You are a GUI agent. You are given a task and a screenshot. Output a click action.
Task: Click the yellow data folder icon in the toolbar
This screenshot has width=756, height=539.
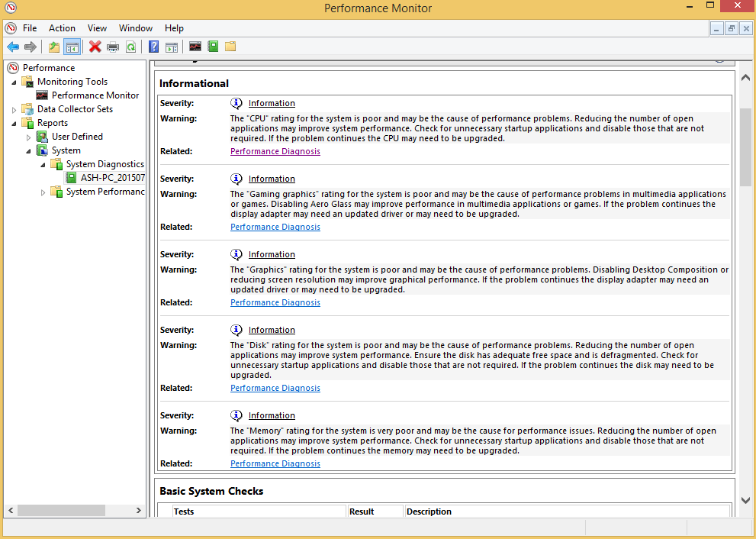tap(230, 47)
